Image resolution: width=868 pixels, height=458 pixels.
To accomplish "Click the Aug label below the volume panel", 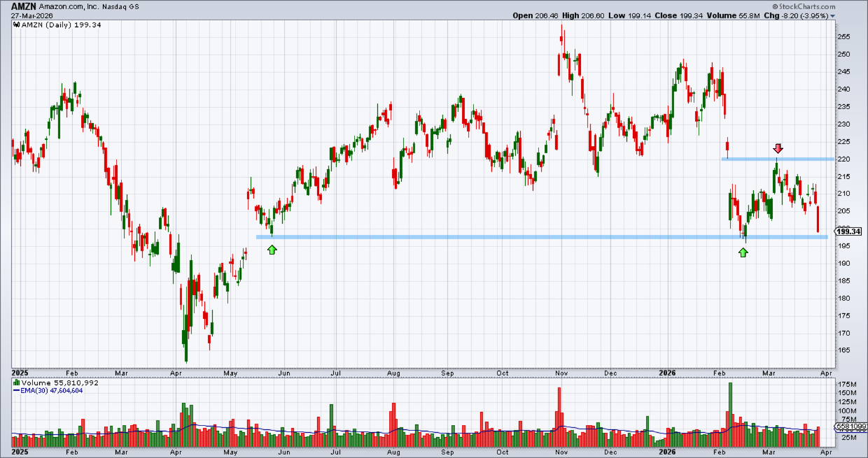I will pos(394,452).
